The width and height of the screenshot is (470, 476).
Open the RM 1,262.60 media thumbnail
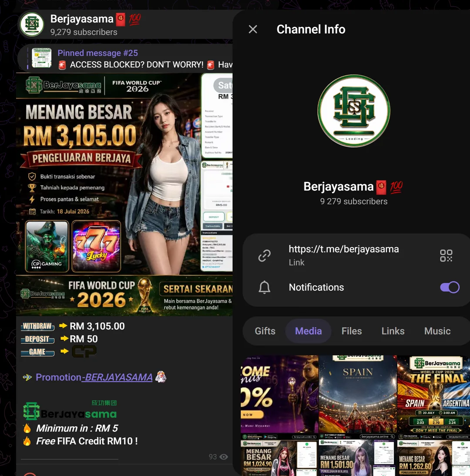(x=433, y=455)
